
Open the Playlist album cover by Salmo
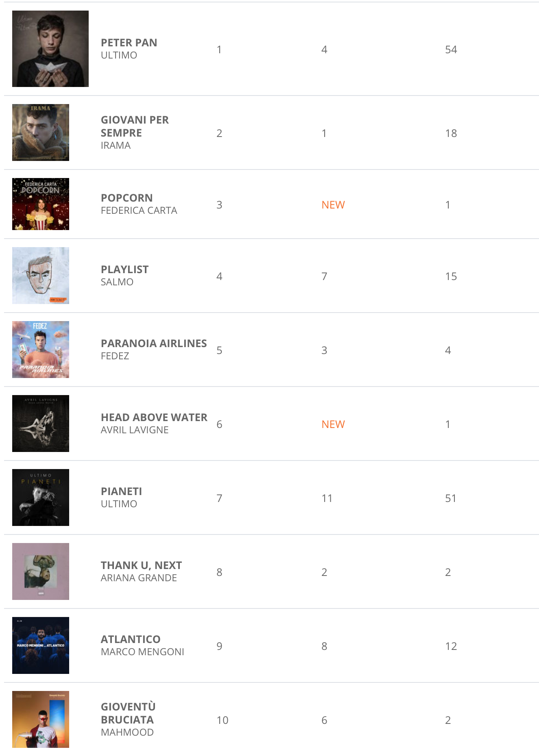pos(41,276)
